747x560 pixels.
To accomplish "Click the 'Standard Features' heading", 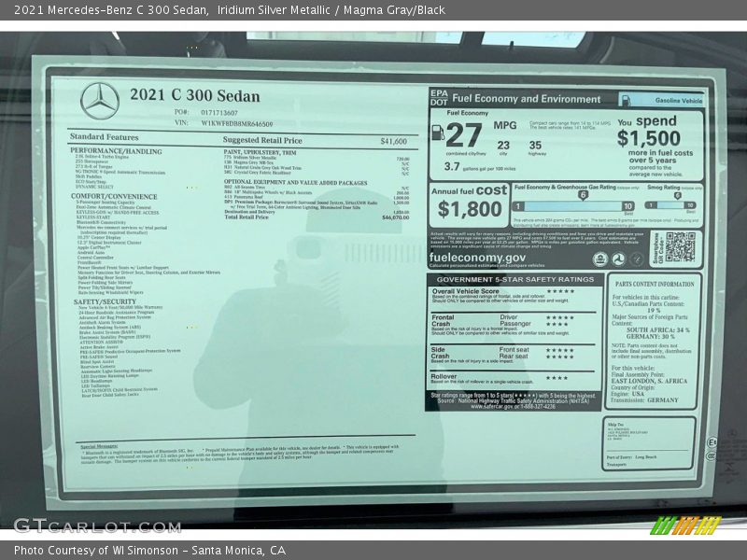I will [x=104, y=137].
